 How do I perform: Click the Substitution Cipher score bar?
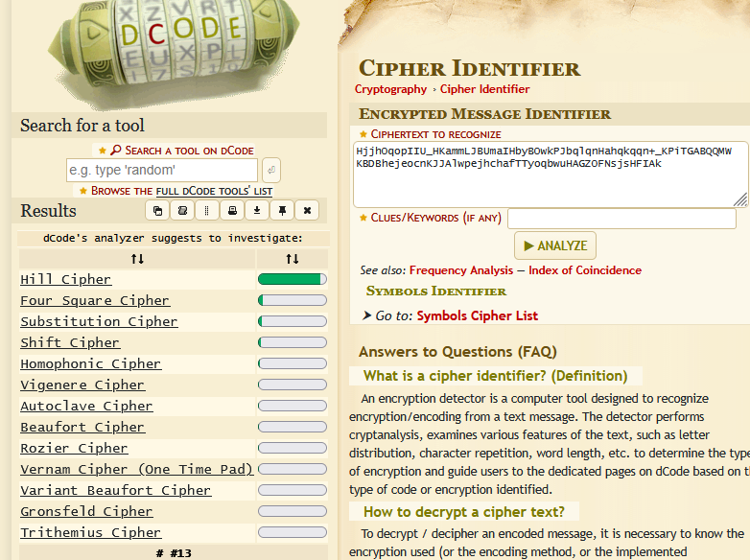tap(293, 321)
